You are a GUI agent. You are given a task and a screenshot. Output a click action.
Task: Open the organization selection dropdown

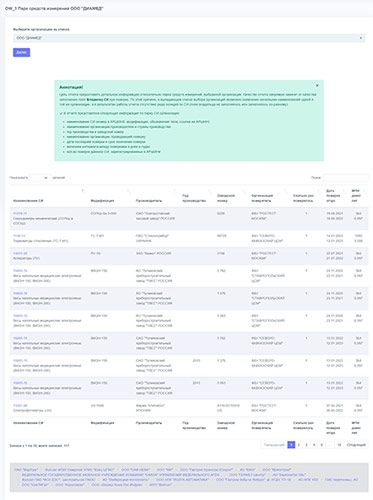(189, 38)
